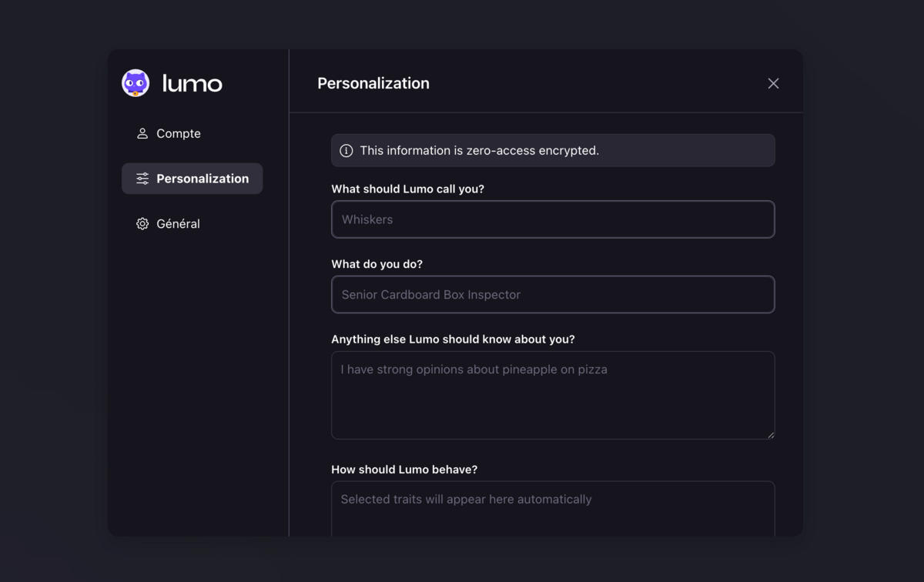Image resolution: width=924 pixels, height=582 pixels.
Task: Click the selected traits behavior text area
Action: pos(553,508)
